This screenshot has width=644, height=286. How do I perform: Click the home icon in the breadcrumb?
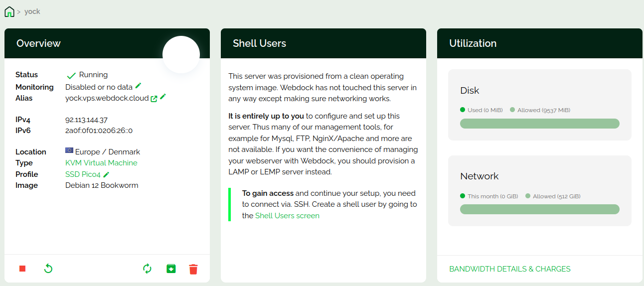(9, 11)
